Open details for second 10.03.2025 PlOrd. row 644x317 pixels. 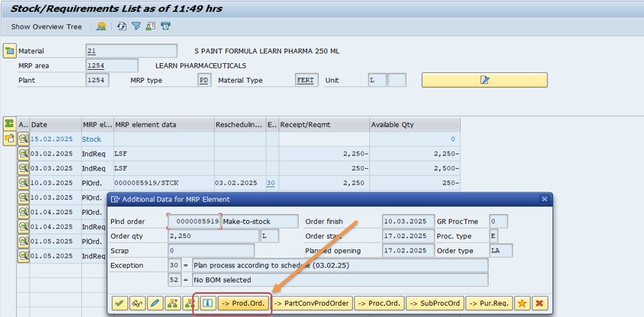23,198
